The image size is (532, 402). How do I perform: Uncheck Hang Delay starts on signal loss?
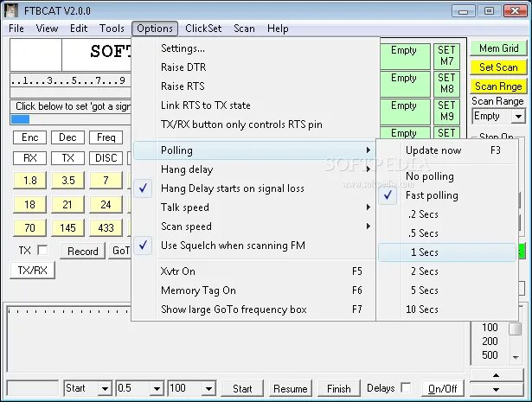(255, 188)
